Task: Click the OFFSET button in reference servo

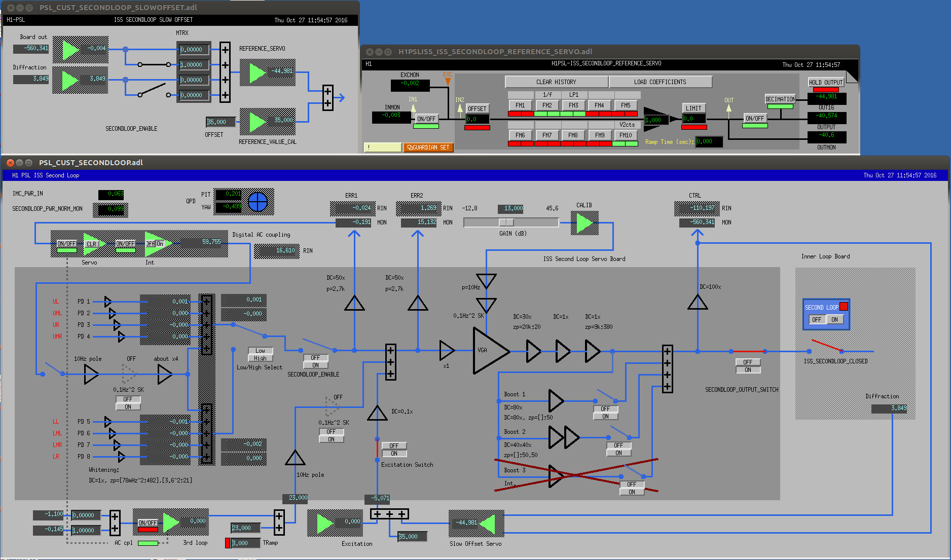Action: coord(477,109)
